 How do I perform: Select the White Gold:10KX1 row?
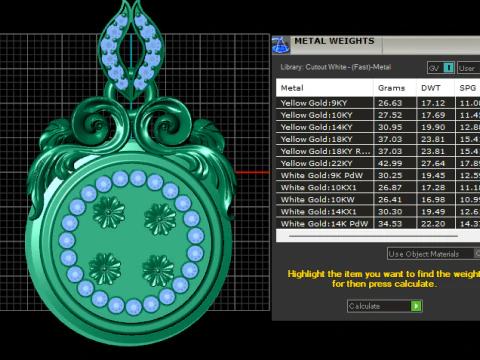point(378,187)
